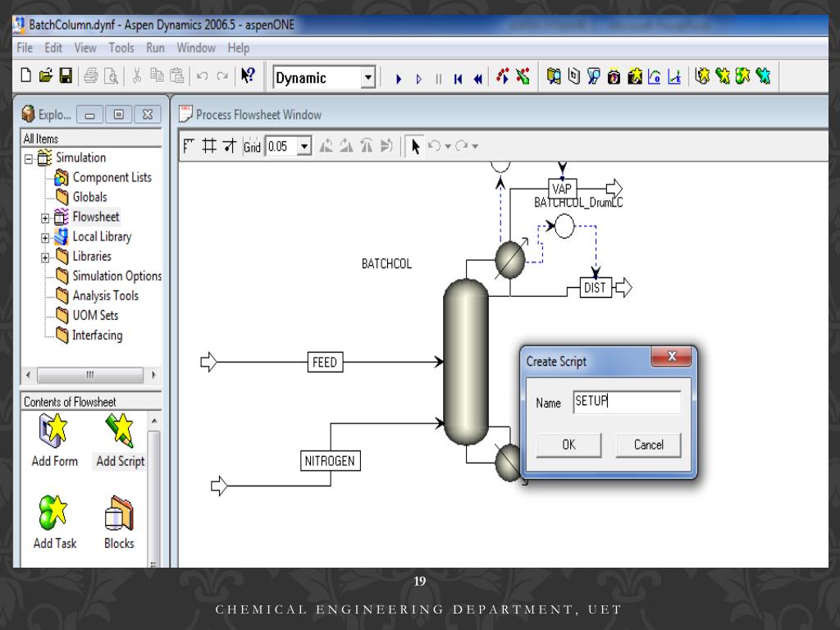
Task: Open the Run menu
Action: tap(155, 48)
